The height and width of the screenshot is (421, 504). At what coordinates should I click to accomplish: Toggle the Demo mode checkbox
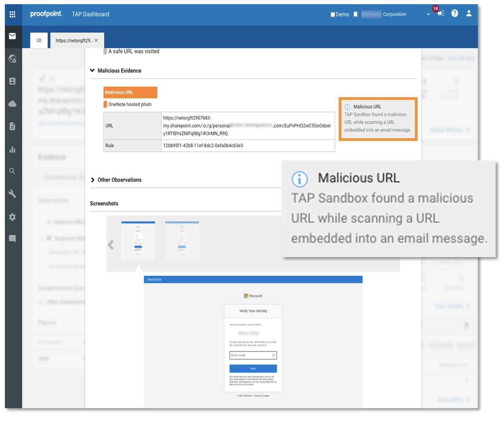click(332, 14)
